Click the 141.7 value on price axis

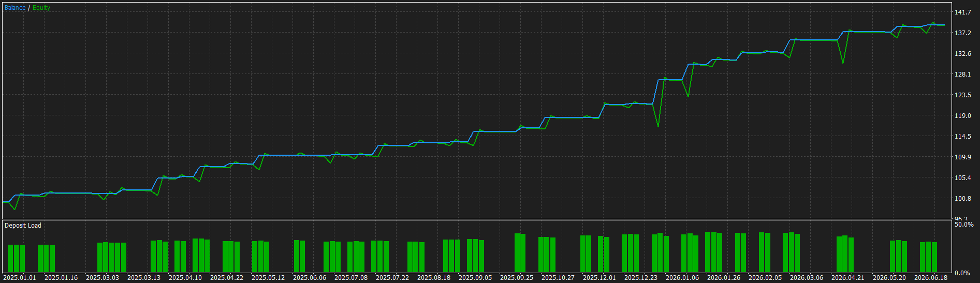963,12
